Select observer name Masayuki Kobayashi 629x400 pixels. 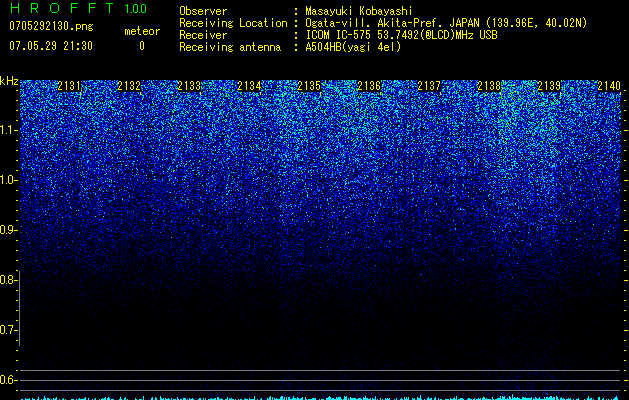click(x=359, y=11)
